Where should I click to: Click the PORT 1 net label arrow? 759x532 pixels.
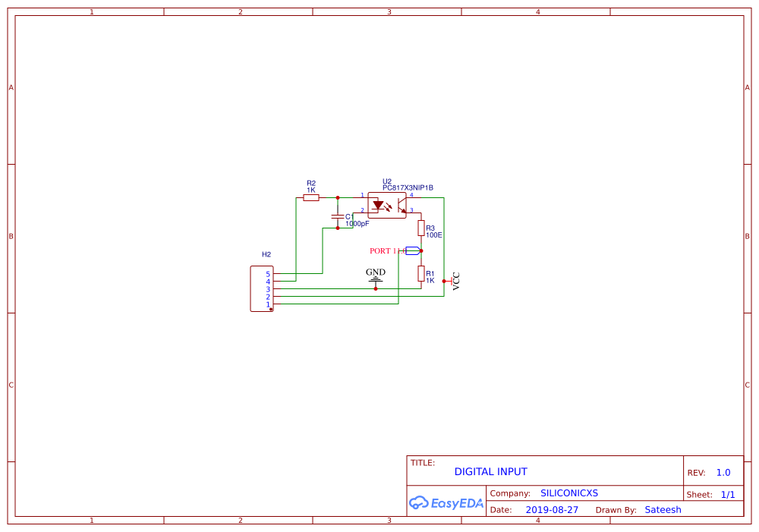[x=412, y=250]
